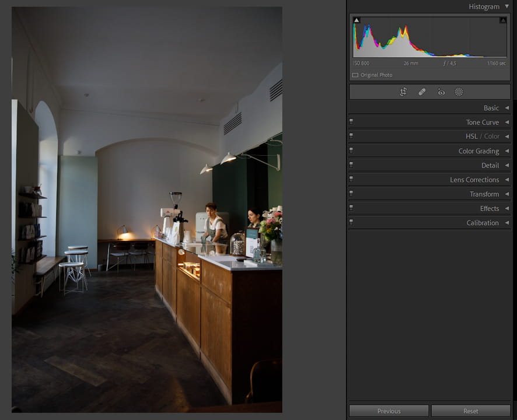Select the Red Eye Correction tool
Viewport: 517px width, 420px height.
point(441,92)
